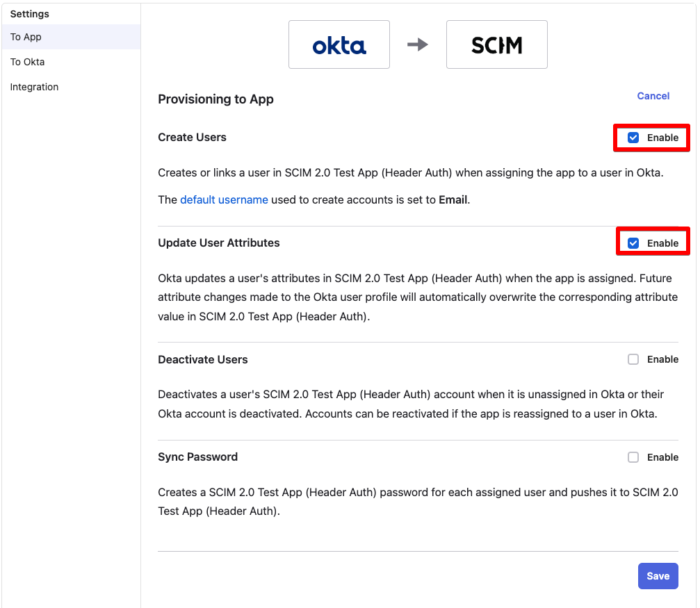
Task: Click the Provisioning to App heading
Action: 215,99
